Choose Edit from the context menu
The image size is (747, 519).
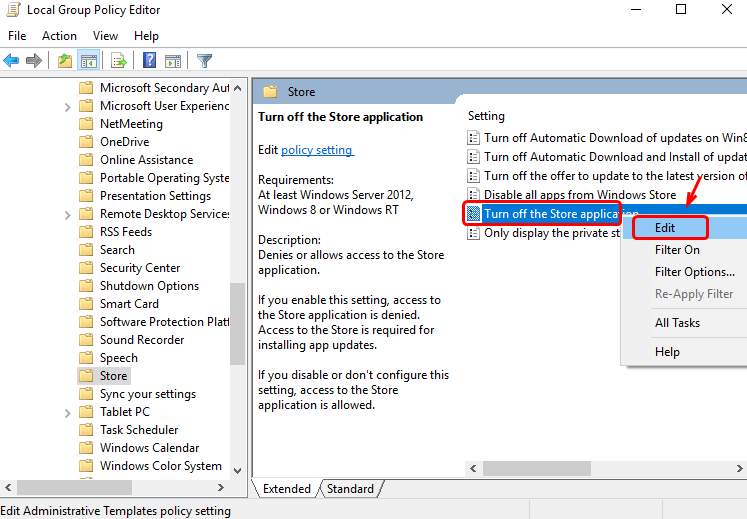665,228
